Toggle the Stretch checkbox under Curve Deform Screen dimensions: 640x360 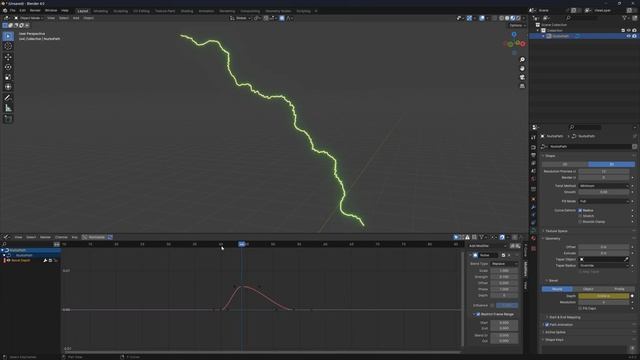pyautogui.click(x=580, y=216)
